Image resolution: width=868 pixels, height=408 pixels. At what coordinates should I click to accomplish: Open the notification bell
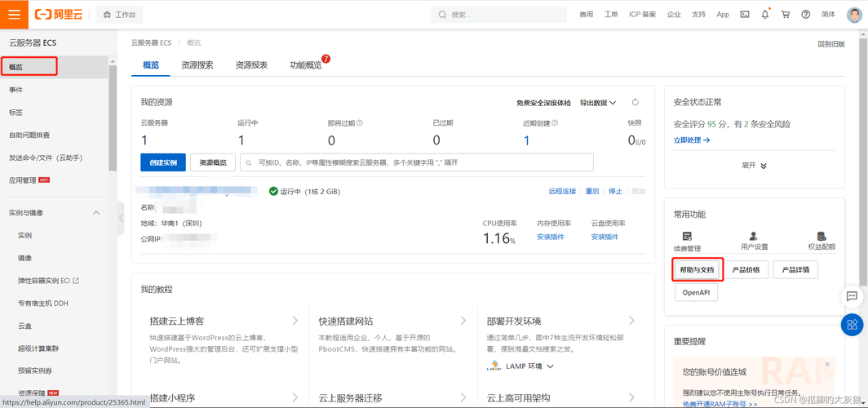[x=765, y=15]
